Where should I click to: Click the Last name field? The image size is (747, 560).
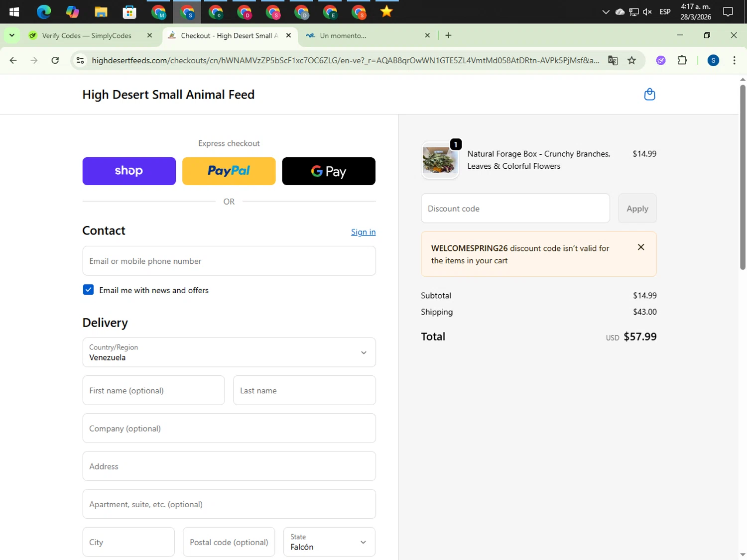[x=304, y=390]
